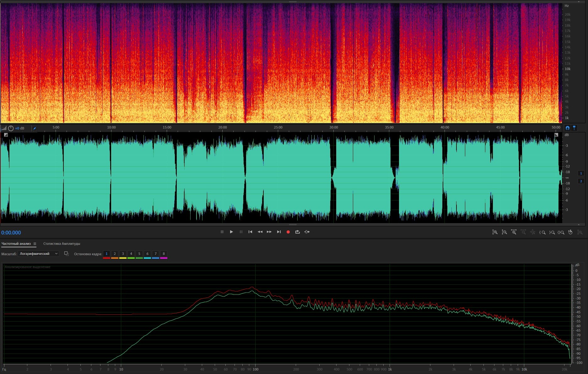Image resolution: width=588 pixels, height=374 pixels.
Task: Click marker icon right of timeline
Action: (x=574, y=128)
